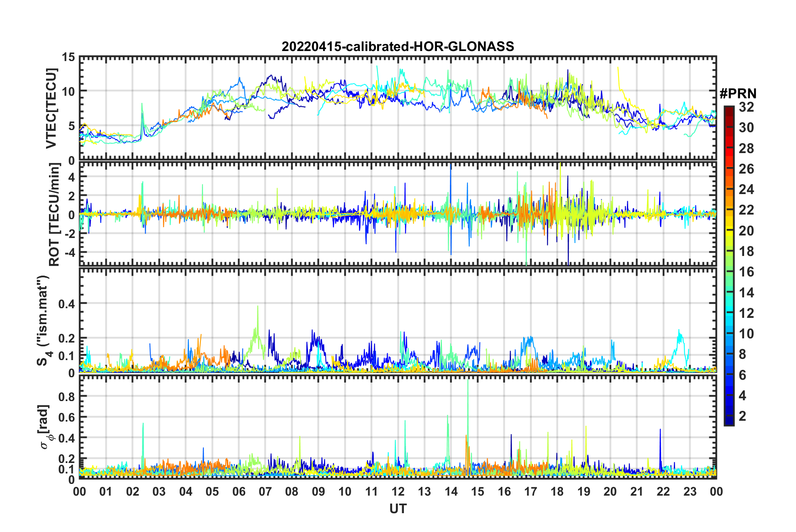The width and height of the screenshot is (796, 532).
Task: Click the ROT [TECU/min] axis label
Action: 54,215
